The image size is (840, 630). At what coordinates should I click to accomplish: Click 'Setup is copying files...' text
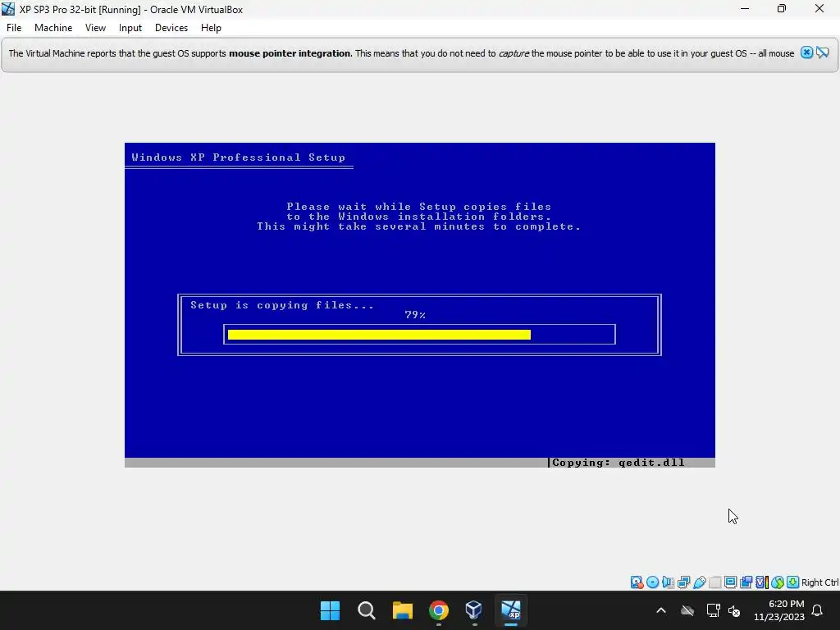[x=282, y=305]
